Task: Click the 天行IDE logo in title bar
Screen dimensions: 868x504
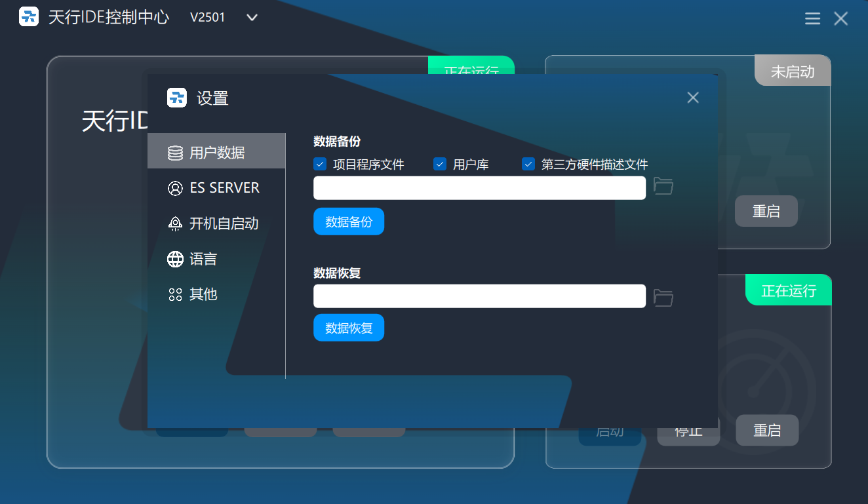Action: point(29,17)
